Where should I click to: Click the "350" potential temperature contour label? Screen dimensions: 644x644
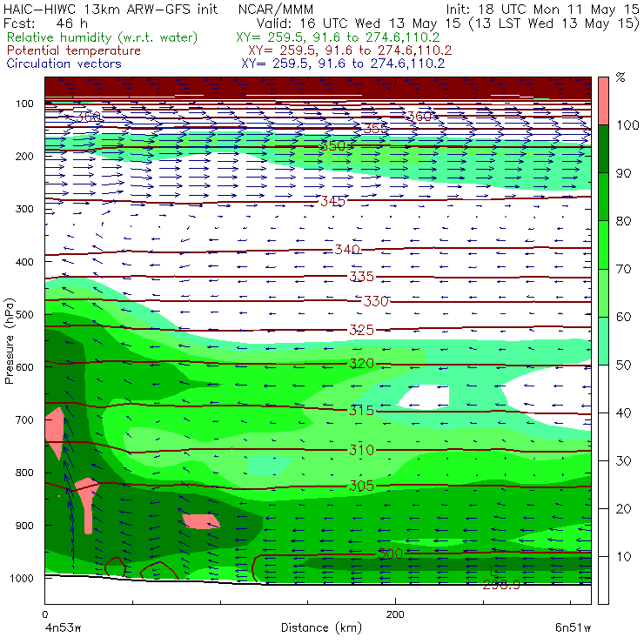(332, 146)
